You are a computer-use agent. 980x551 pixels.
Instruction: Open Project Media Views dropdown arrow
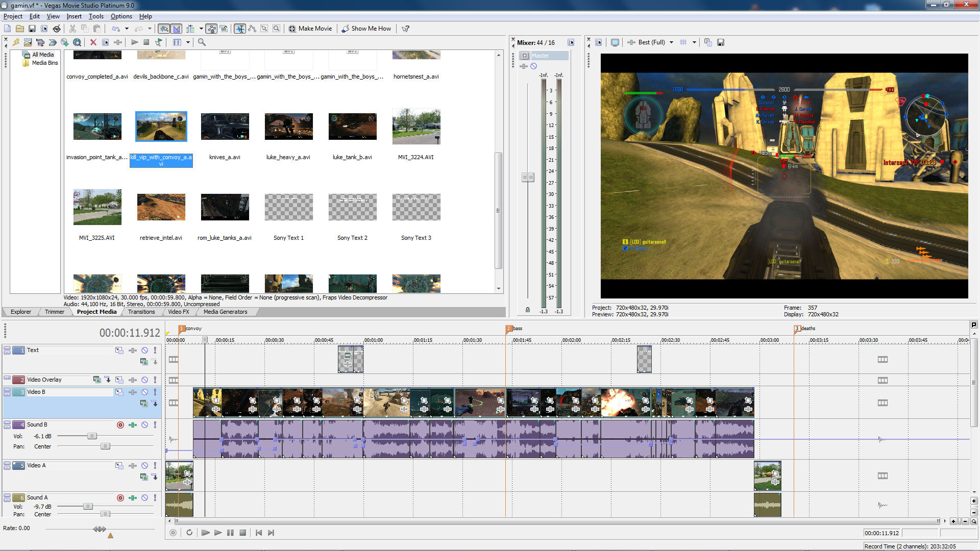tap(188, 42)
